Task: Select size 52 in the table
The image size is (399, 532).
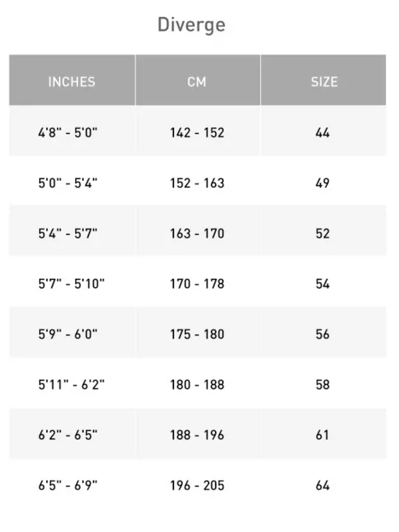Action: click(x=323, y=234)
